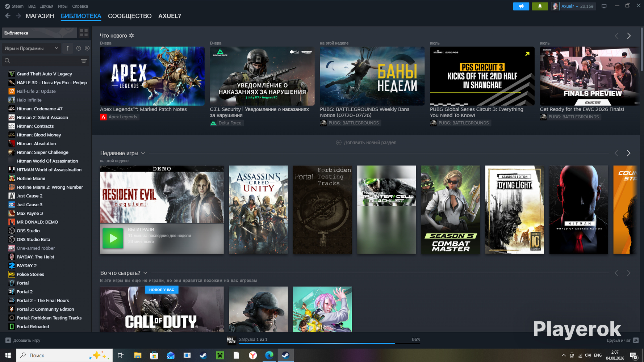Reverse the sort order arrow
Viewport: 644px width, 362px height.
pyautogui.click(x=68, y=48)
